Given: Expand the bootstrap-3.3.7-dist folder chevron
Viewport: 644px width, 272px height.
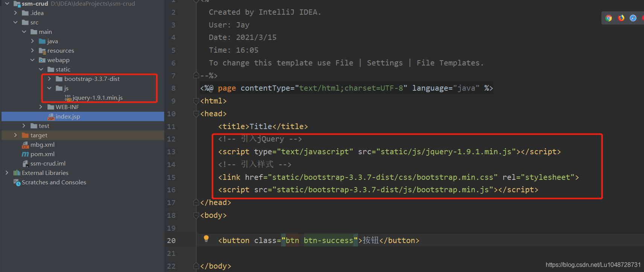Looking at the screenshot, I should click(49, 79).
